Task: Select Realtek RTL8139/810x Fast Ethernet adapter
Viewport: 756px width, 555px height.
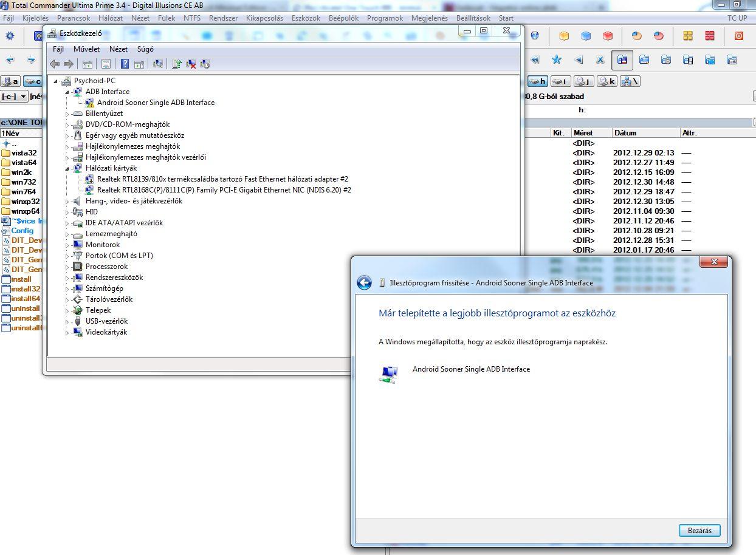Action: pyautogui.click(x=222, y=179)
